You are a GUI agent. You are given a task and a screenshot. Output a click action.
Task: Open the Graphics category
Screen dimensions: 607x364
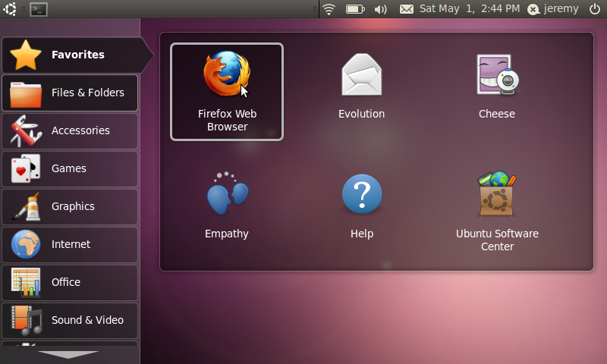pyautogui.click(x=70, y=206)
